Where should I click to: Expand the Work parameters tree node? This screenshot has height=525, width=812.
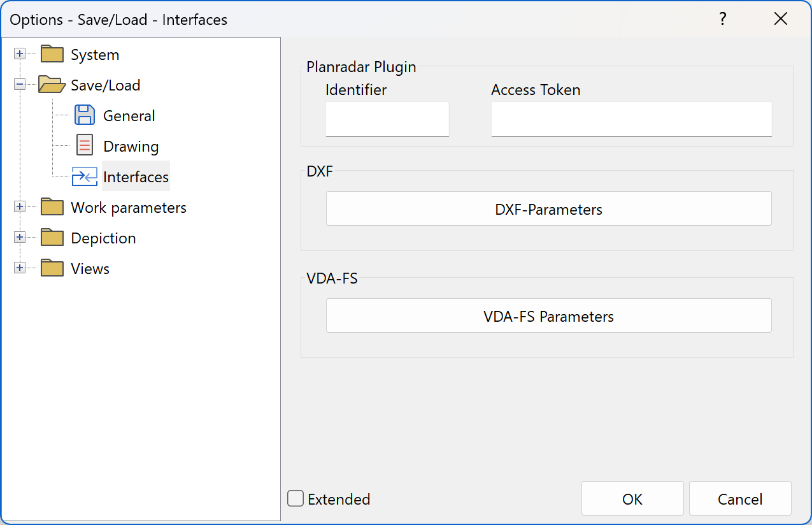20,206
